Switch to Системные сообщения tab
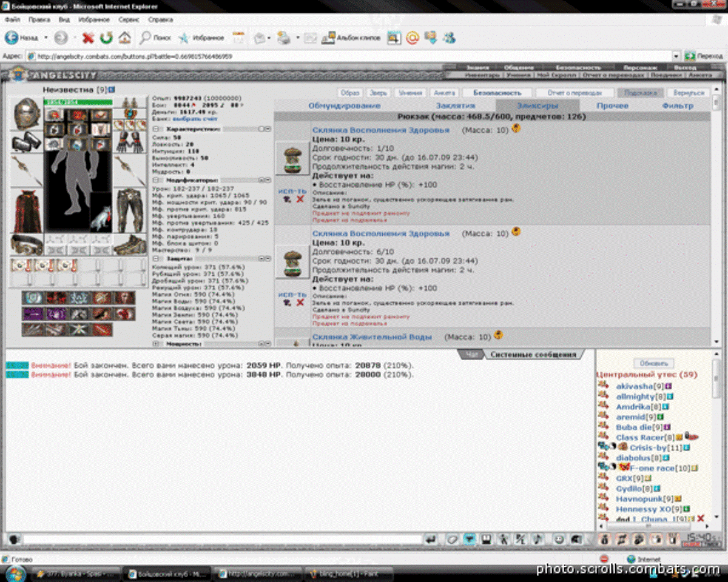 tap(533, 355)
